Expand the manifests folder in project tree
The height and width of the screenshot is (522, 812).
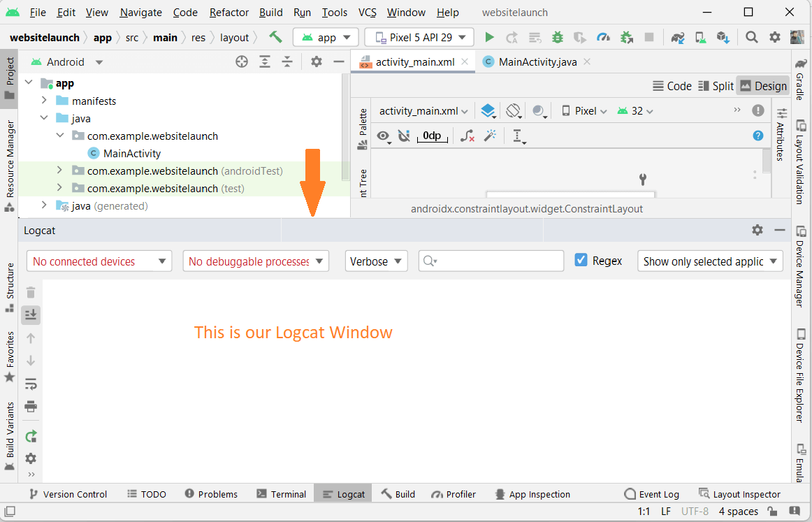point(44,101)
